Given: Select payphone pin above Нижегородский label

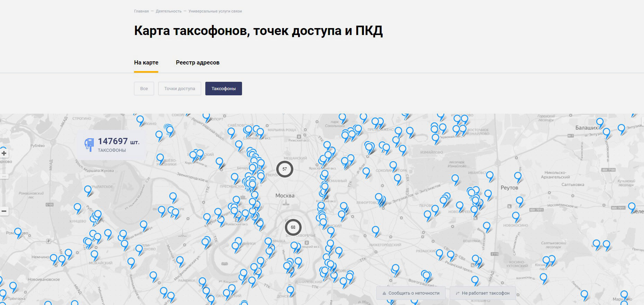Looking at the screenshot, I should point(376,231).
